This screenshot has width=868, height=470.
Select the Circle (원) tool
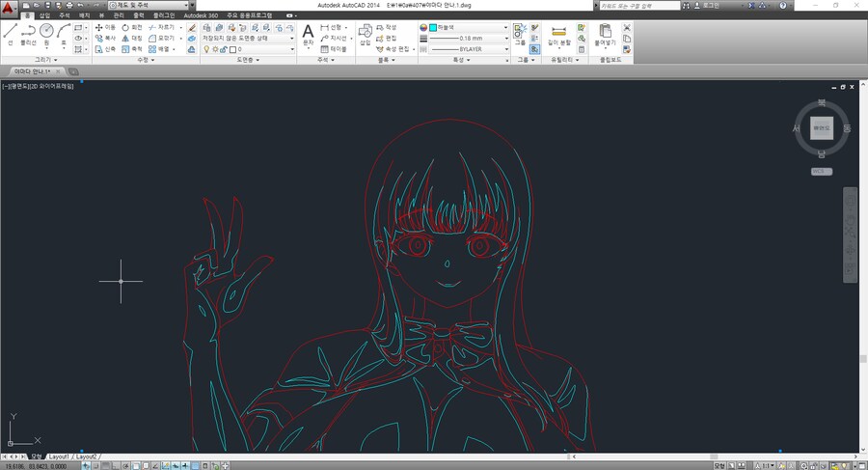[x=46, y=35]
